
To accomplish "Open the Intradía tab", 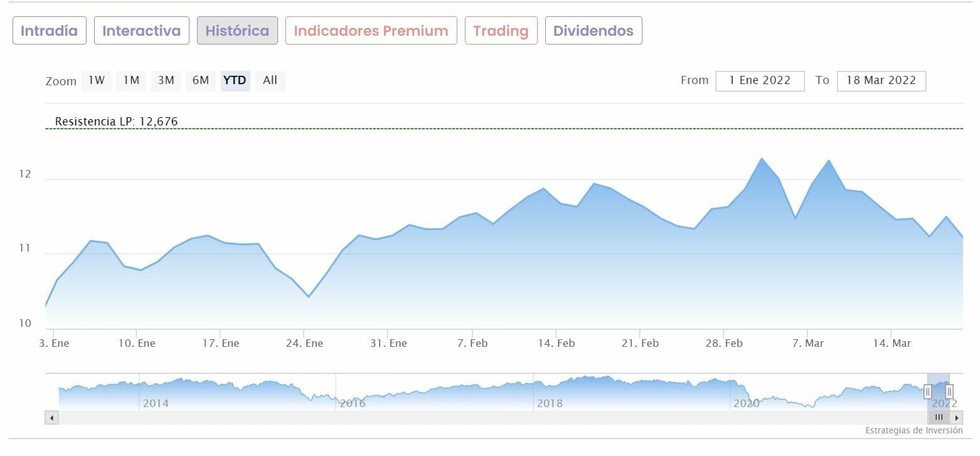I will pos(49,31).
